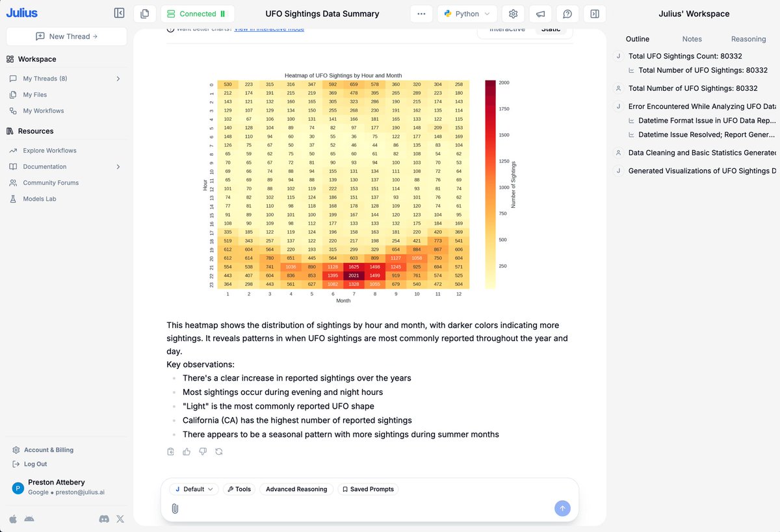Switch chart view to Interactive
780x532 pixels.
[507, 29]
